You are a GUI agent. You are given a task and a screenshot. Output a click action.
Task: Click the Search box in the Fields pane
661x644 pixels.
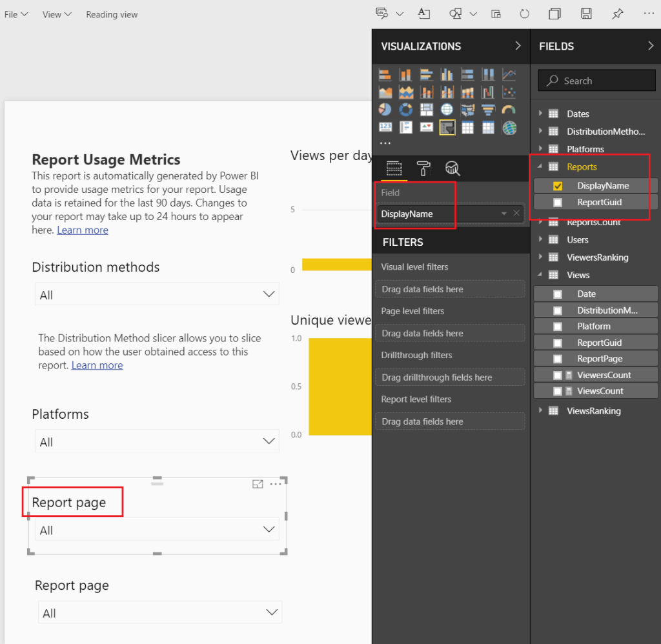pyautogui.click(x=595, y=80)
